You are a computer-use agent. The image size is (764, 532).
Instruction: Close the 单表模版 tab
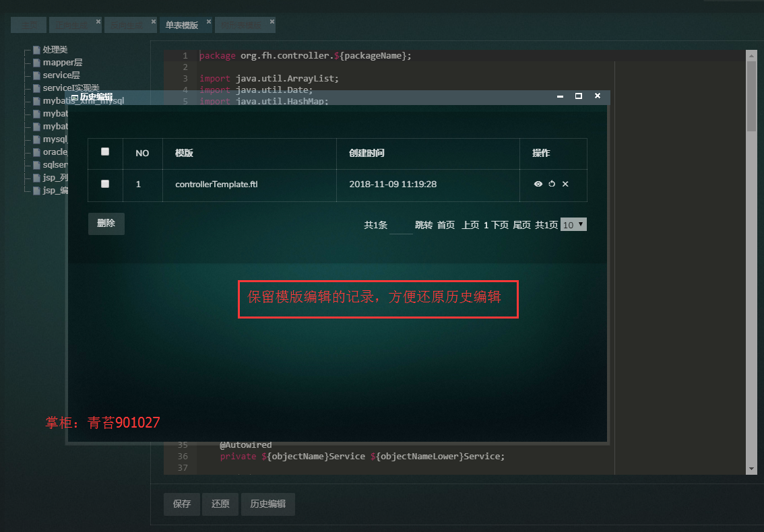(209, 22)
